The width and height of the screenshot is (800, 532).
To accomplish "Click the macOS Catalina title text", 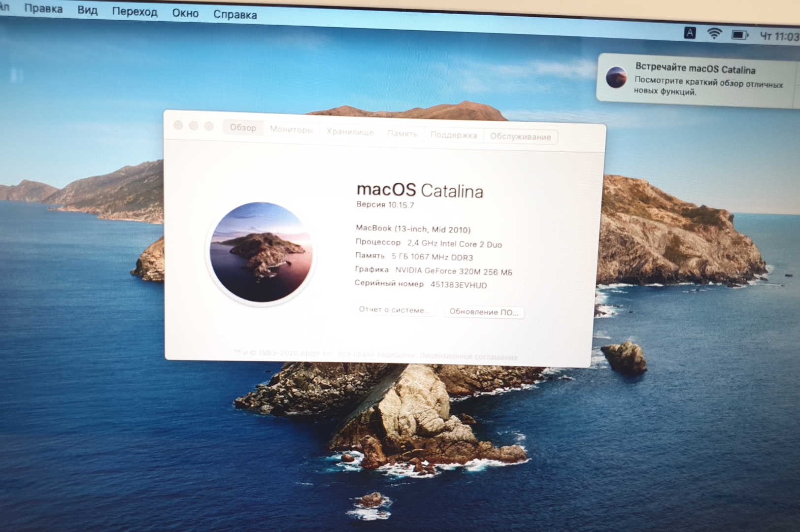I will 420,190.
